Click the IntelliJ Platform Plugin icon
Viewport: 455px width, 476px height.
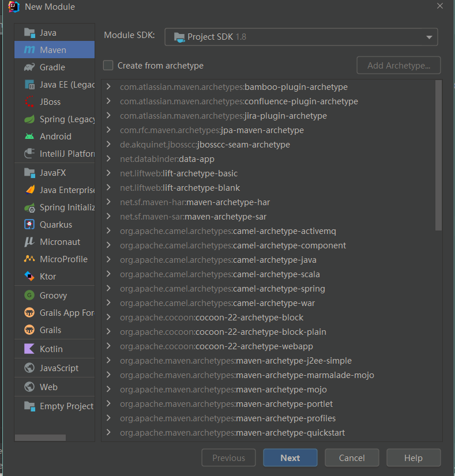[x=29, y=154]
